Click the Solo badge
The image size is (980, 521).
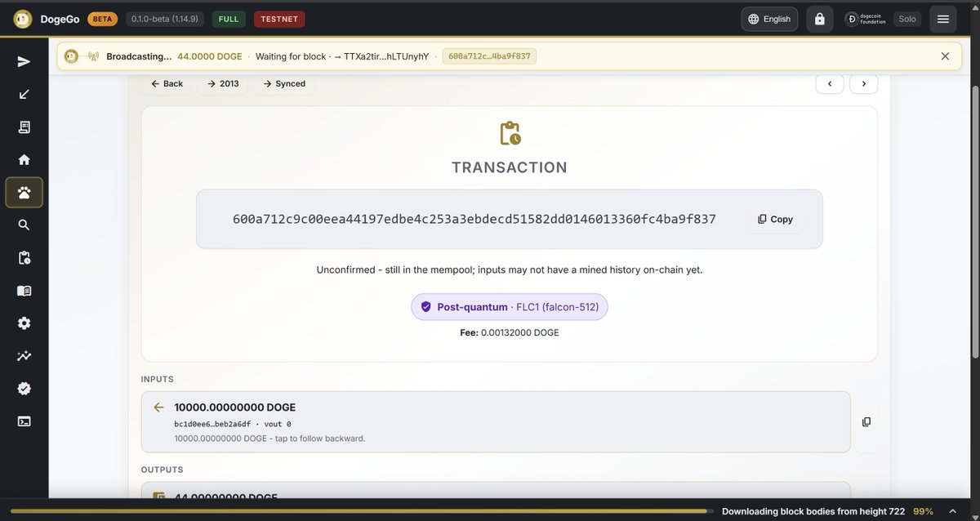tap(906, 19)
